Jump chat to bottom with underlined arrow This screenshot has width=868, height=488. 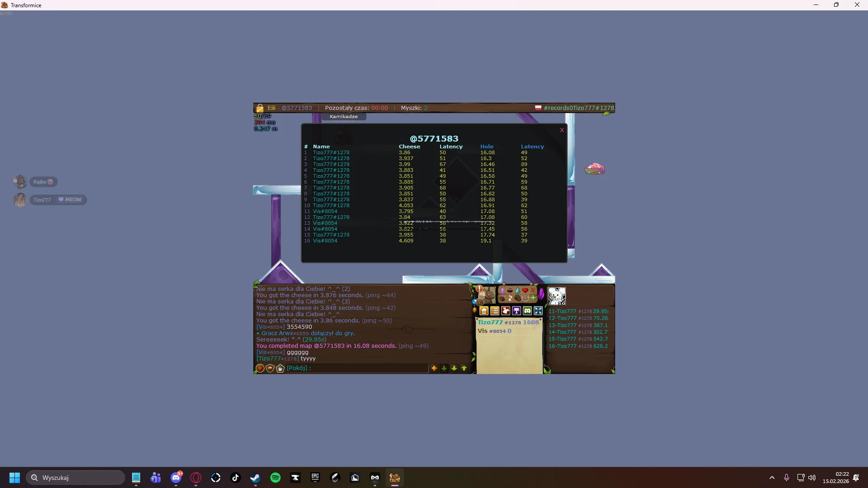pyautogui.click(x=444, y=368)
